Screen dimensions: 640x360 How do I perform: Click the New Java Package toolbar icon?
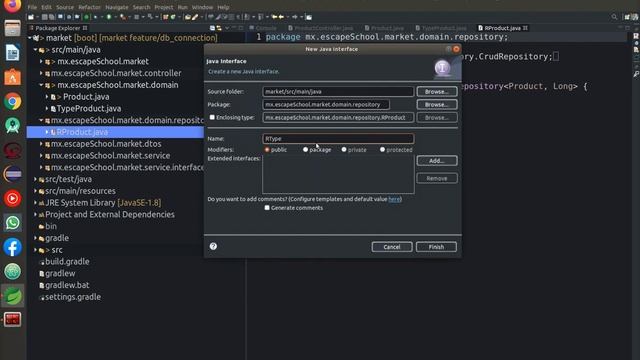coord(166,17)
